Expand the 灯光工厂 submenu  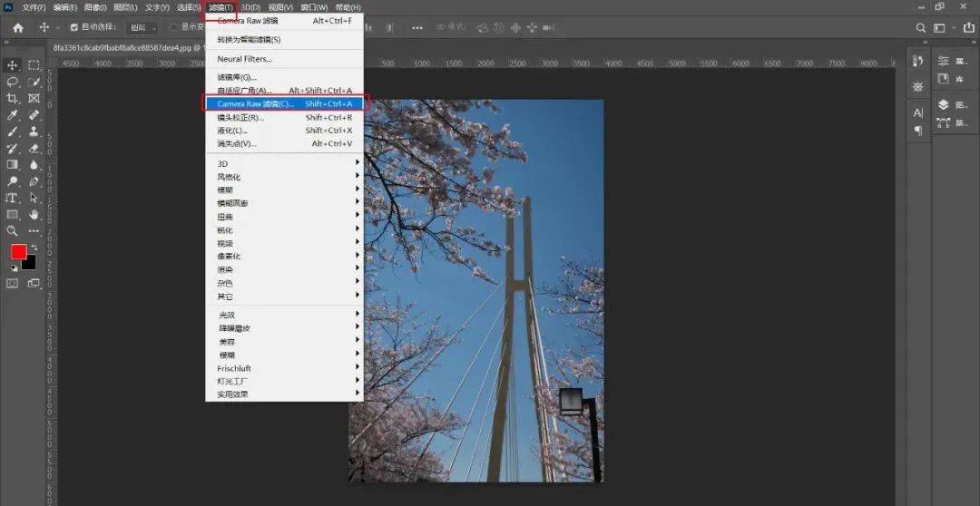point(284,381)
